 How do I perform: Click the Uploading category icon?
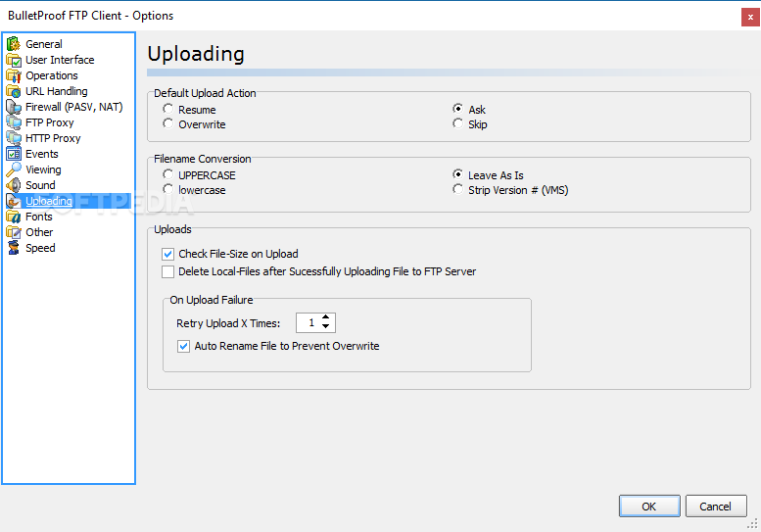(14, 201)
